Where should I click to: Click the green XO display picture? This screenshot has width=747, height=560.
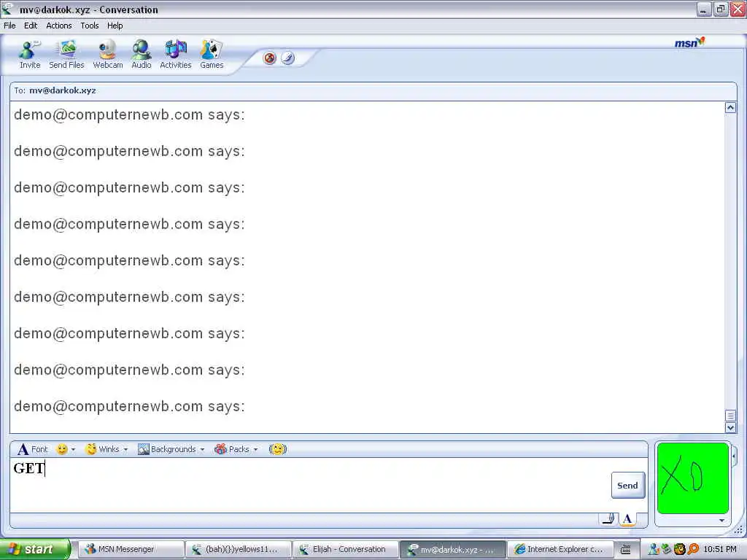tap(693, 478)
